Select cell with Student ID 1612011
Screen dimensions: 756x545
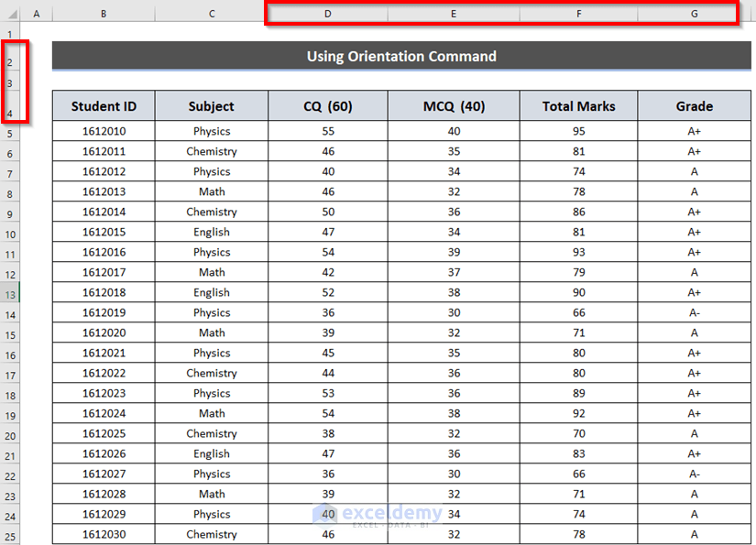click(104, 151)
